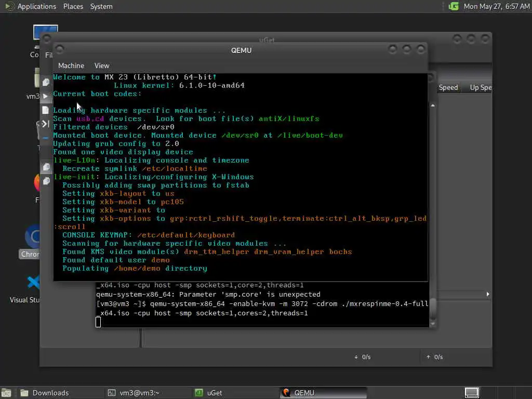Click the 'Welcome to MX 23 (Libretto)' line
The height and width of the screenshot is (399, 532).
click(x=135, y=77)
